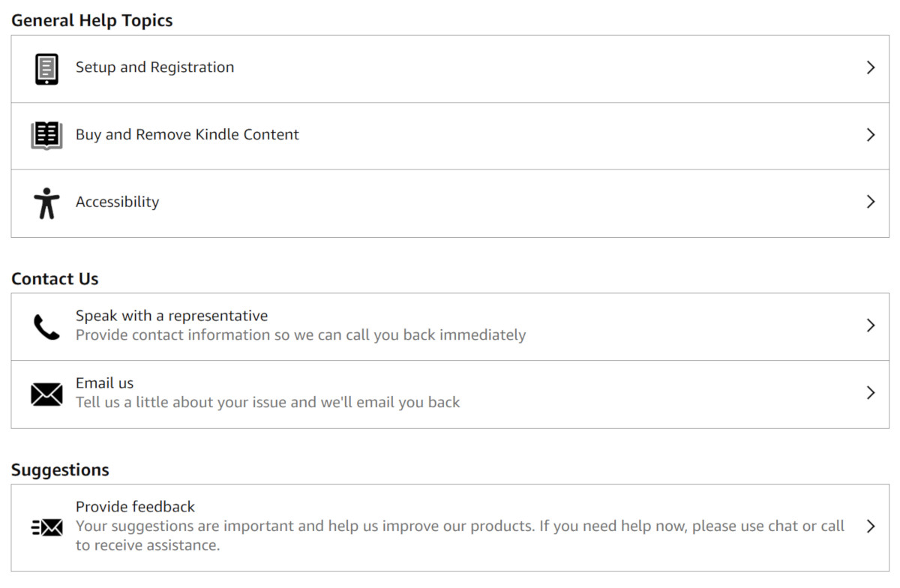Select the Email us option title
This screenshot has width=900, height=588.
coord(104,383)
